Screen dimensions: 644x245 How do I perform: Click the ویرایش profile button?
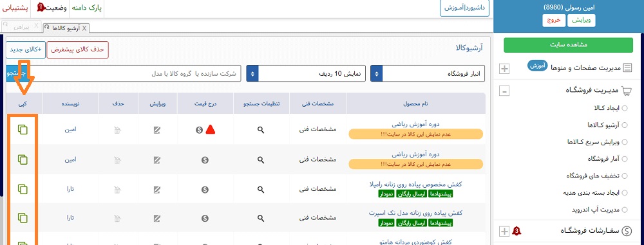pyautogui.click(x=581, y=20)
